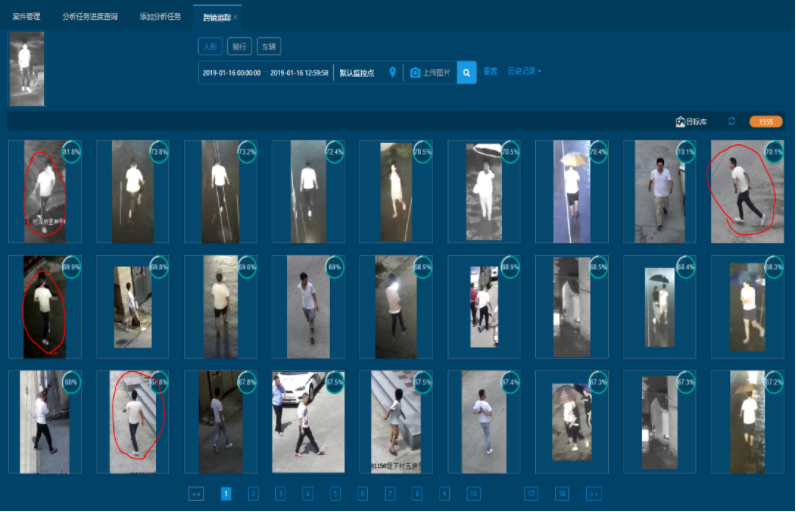Select the 骑行 filter toggle
Screen dimensions: 796x512
240,46
